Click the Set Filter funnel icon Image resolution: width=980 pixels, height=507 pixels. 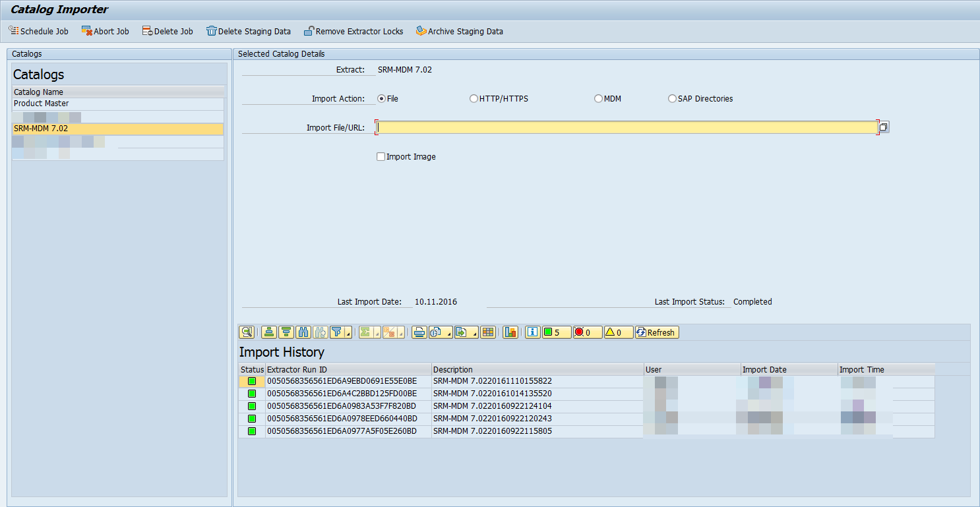tap(337, 332)
